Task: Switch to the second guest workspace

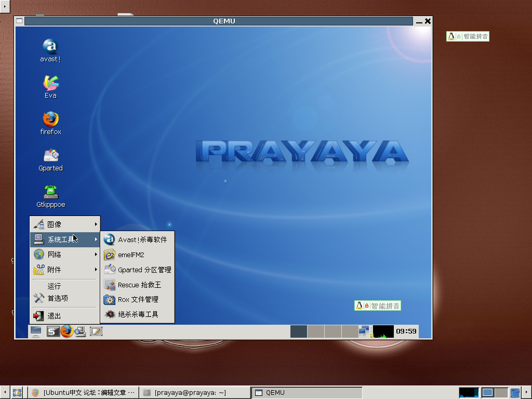Action: [316, 331]
